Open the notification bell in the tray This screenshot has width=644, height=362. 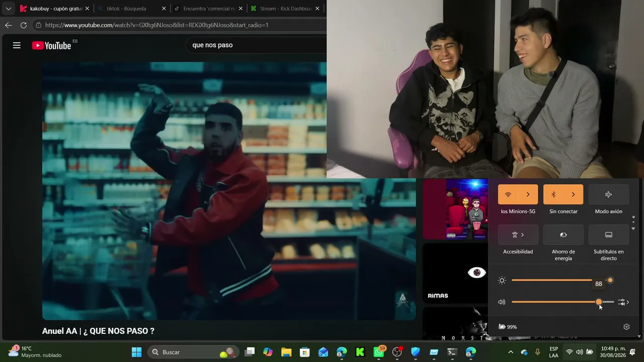(x=632, y=352)
